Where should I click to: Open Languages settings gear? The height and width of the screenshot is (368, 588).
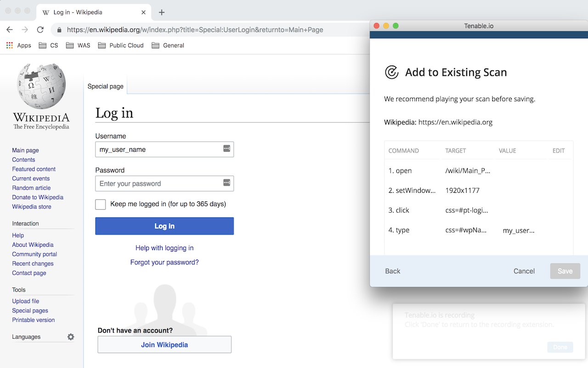pos(71,337)
